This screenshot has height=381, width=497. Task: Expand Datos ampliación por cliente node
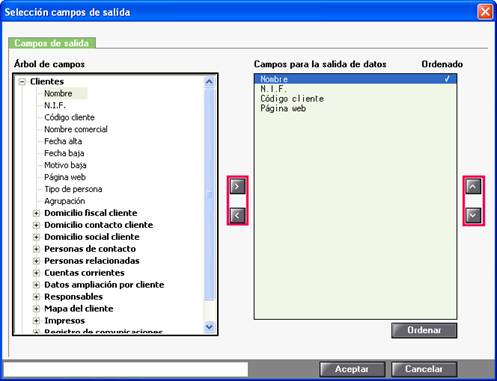36,285
